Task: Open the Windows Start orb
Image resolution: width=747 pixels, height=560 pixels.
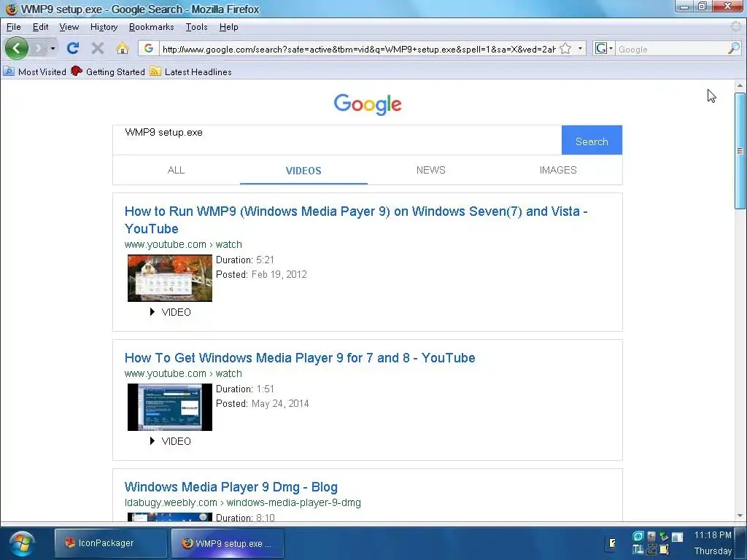Action: point(22,544)
